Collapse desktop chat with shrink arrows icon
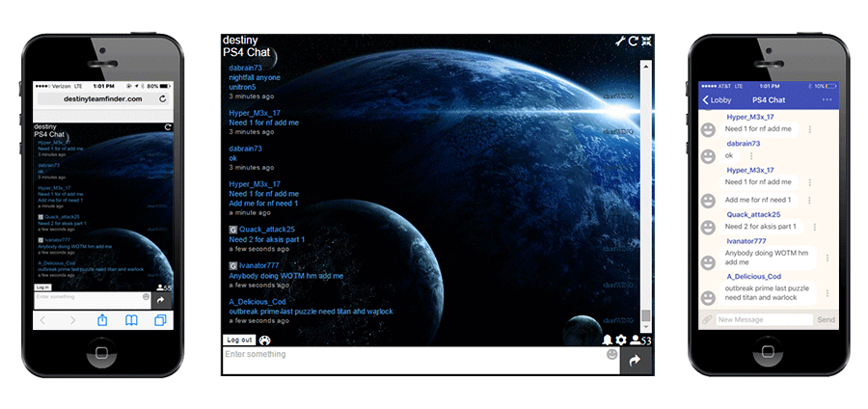Image resolution: width=868 pixels, height=409 pixels. pyautogui.click(x=646, y=41)
